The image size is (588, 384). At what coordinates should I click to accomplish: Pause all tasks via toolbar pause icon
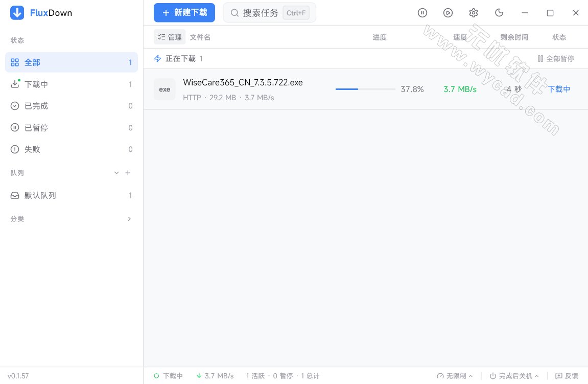[422, 13]
